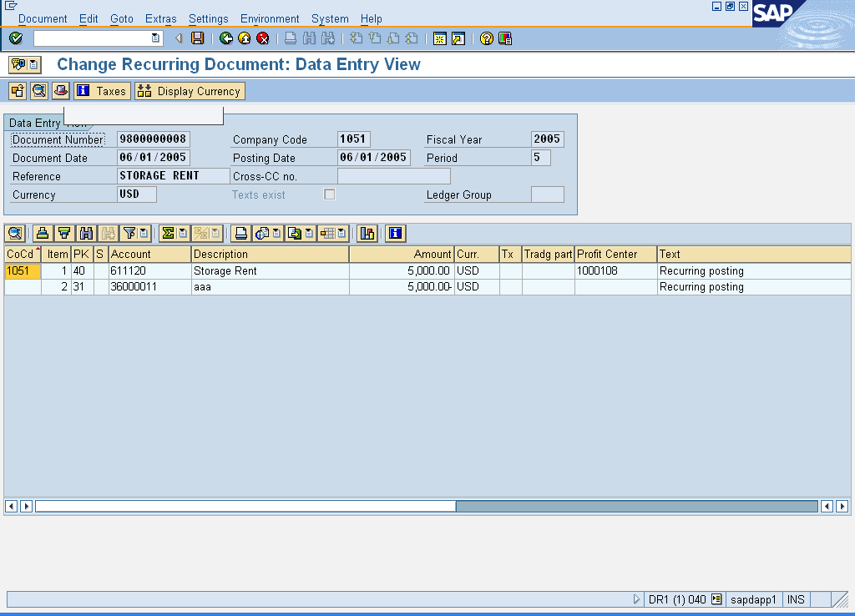The height and width of the screenshot is (616, 855).
Task: Click the yellow Exit up-arrow icon
Action: click(x=245, y=38)
